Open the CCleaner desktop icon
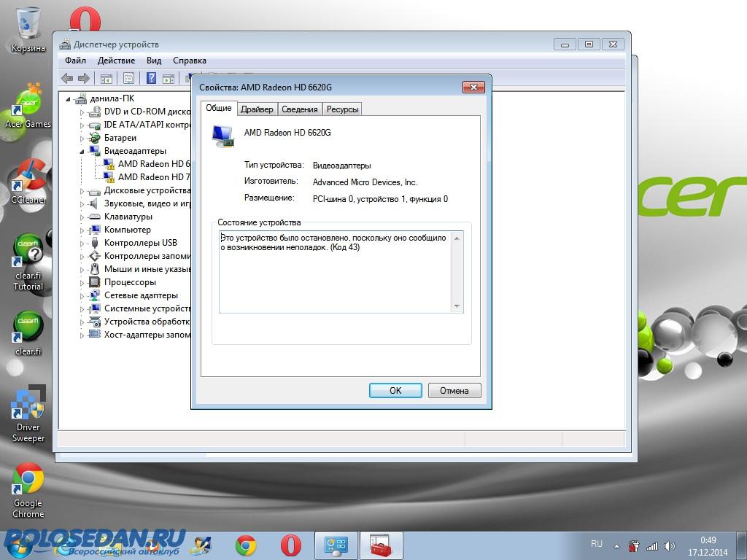 click(x=28, y=178)
